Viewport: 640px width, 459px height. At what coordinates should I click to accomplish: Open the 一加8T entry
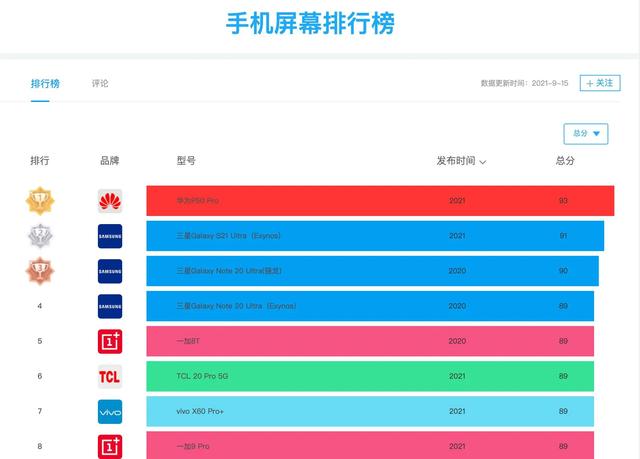[370, 341]
